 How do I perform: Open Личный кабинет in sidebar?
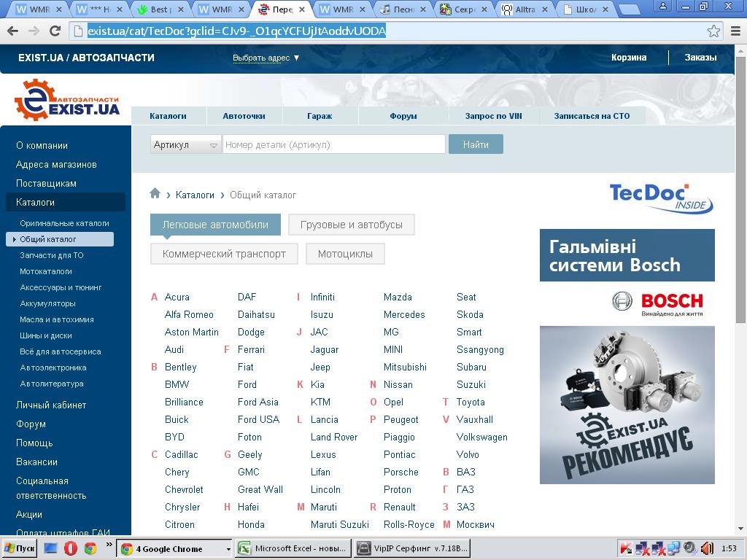[51, 405]
